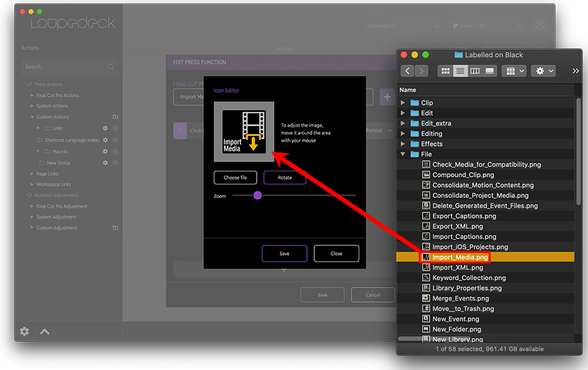Expand System Actions tree item

click(32, 106)
